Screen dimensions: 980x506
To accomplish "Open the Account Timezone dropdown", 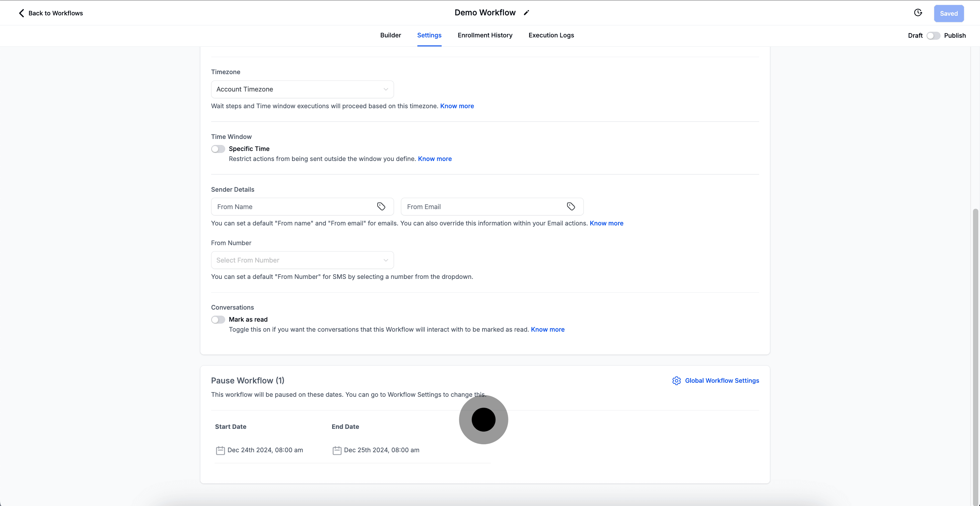I will (x=302, y=89).
